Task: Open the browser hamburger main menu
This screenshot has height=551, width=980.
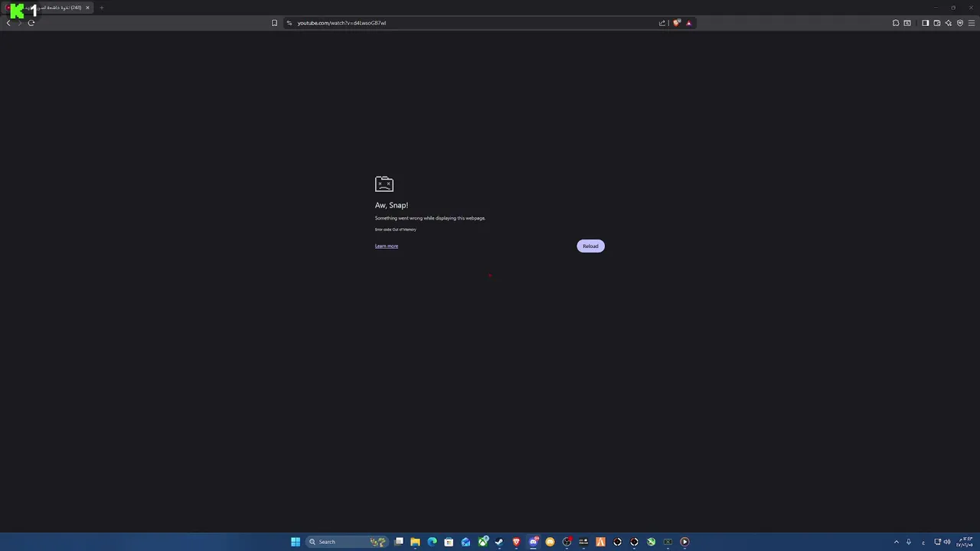Action: (972, 23)
